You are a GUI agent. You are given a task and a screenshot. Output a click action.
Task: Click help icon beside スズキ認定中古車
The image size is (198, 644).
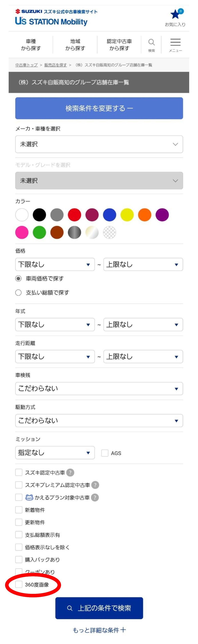click(70, 472)
